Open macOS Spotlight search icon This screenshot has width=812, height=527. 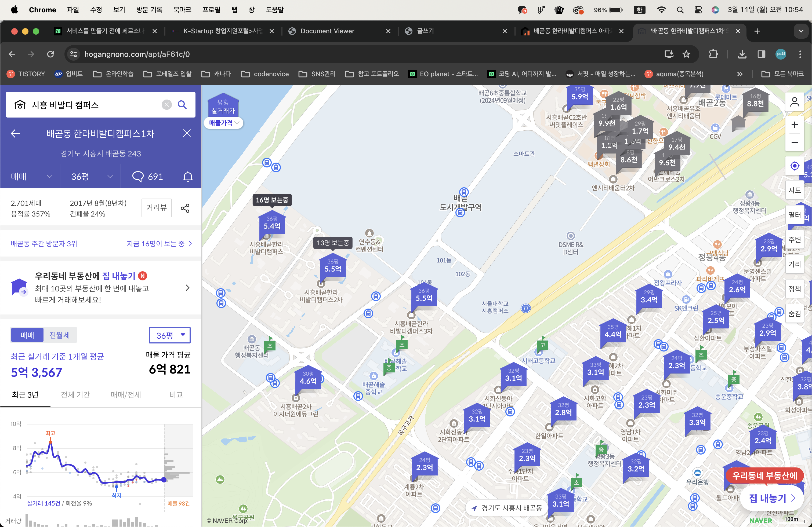tap(680, 10)
